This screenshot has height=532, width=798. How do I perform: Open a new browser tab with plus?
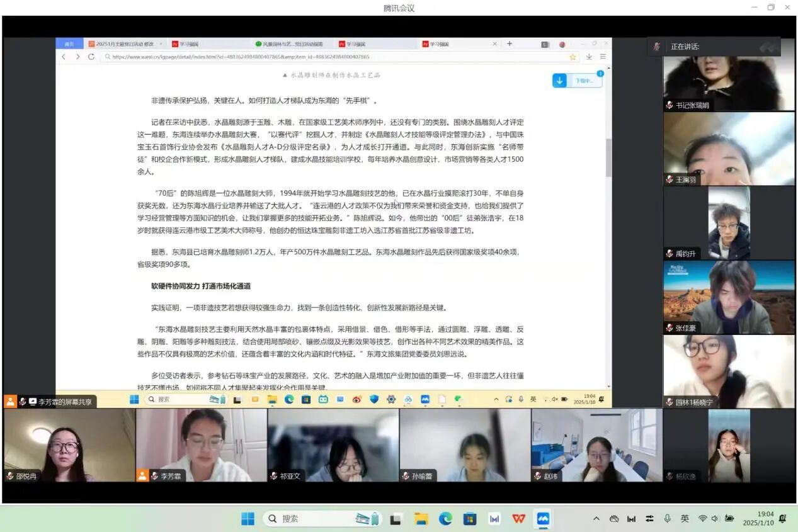pyautogui.click(x=510, y=44)
